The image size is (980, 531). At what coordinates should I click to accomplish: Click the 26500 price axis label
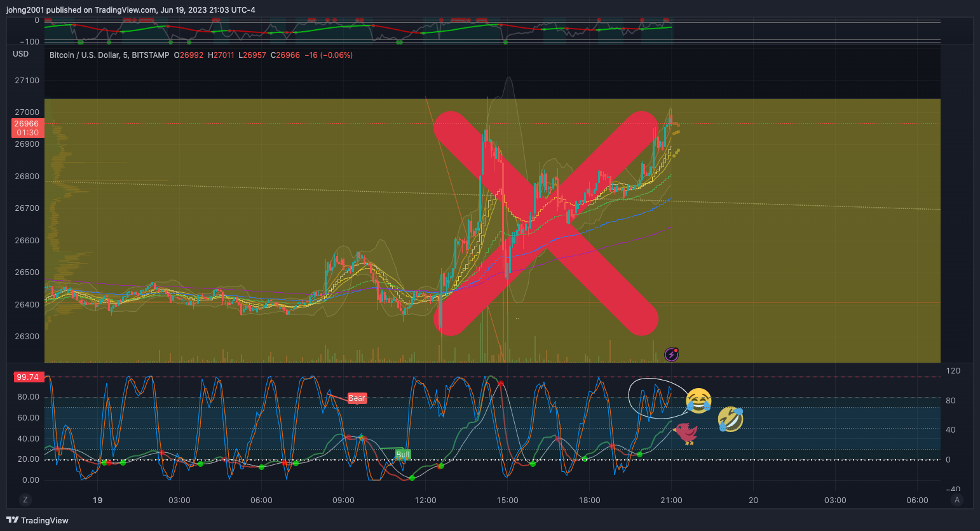coord(27,272)
